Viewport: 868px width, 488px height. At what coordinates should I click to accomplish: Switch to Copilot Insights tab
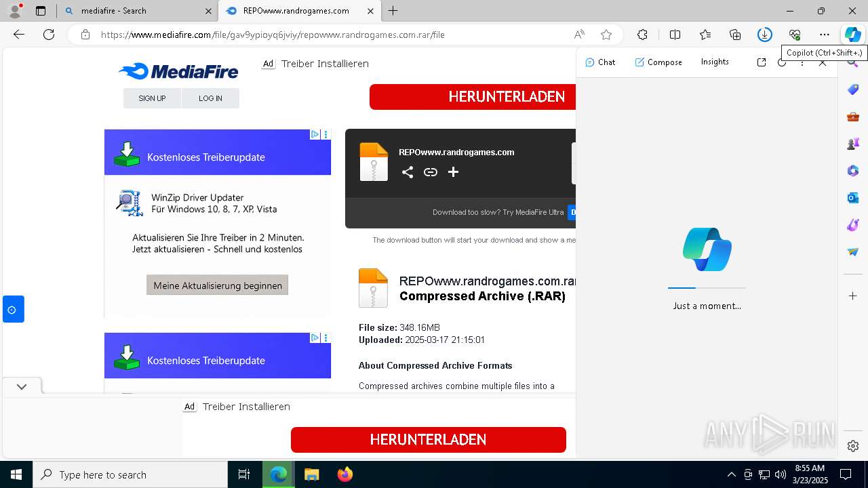715,62
